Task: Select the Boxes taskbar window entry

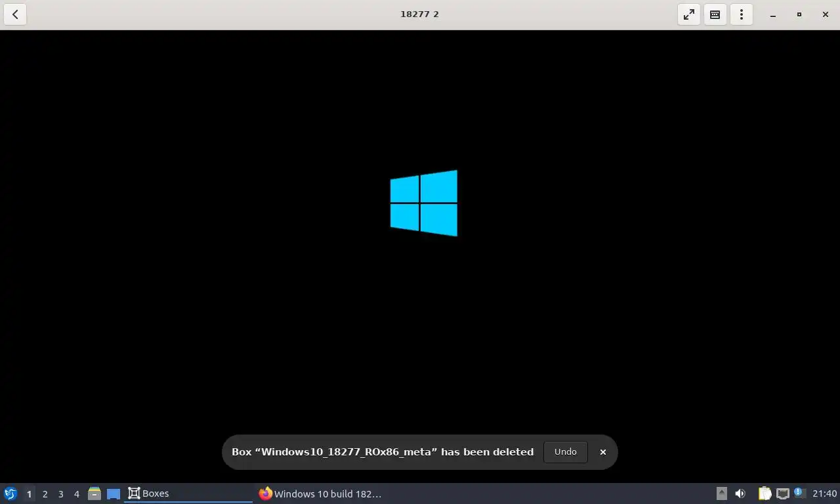Action: [x=188, y=493]
